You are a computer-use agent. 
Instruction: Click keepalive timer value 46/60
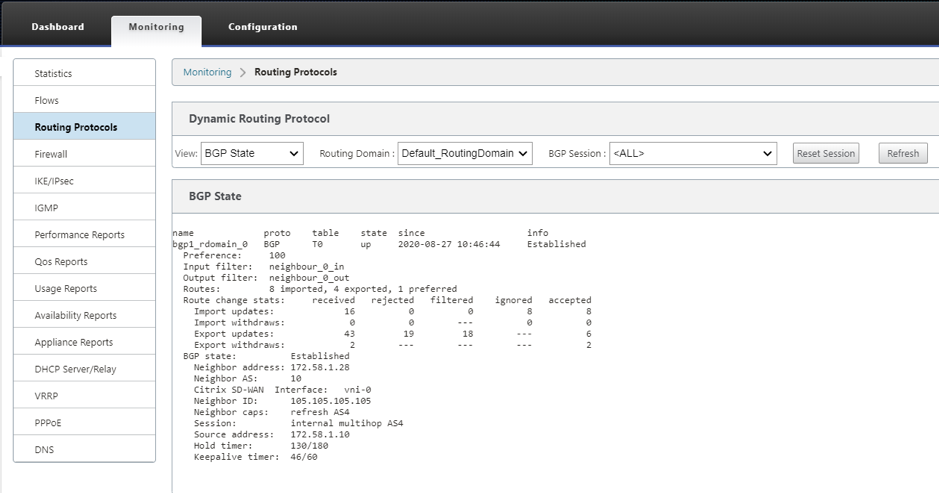click(x=304, y=457)
